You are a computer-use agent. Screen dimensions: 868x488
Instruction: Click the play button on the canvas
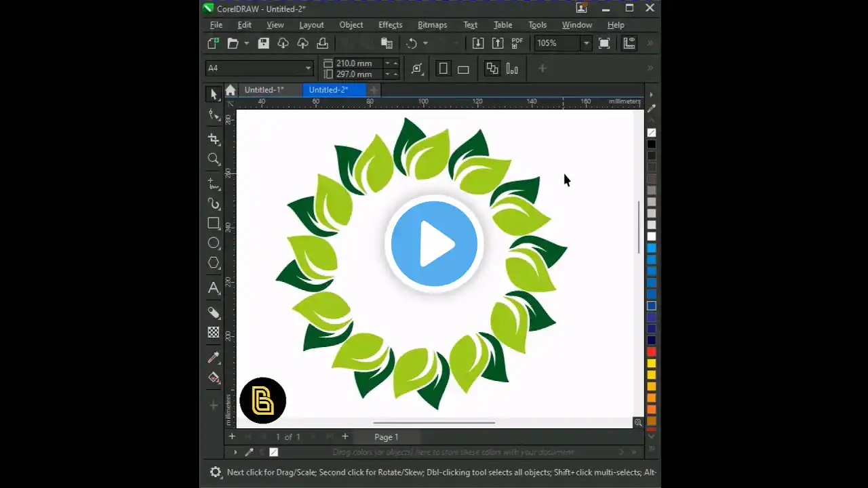click(x=434, y=244)
